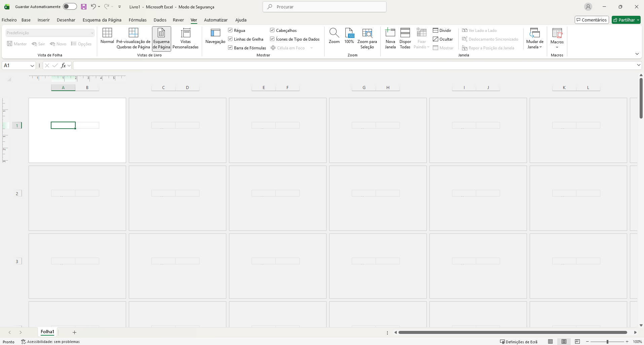Screen dimensions: 644x345
Task: Select Esquema de Página view button
Action: (161, 38)
